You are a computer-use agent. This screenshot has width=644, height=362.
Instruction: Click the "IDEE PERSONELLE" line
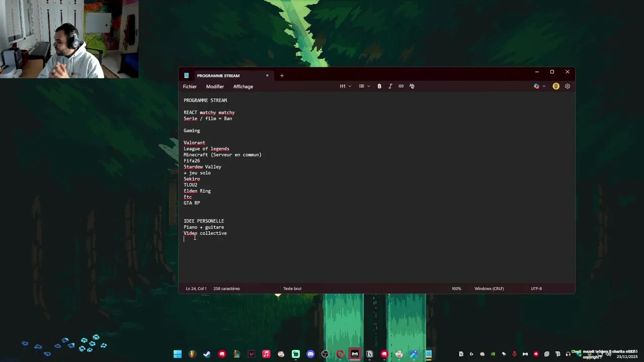(x=204, y=221)
